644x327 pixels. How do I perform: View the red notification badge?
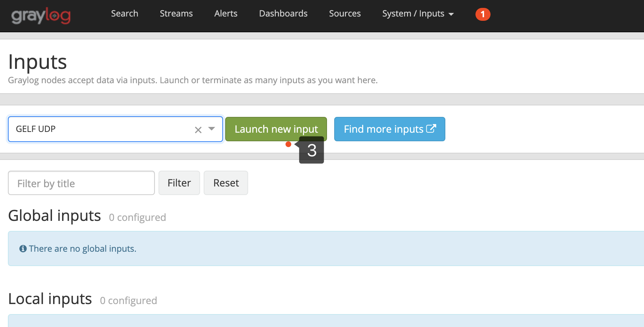483,14
